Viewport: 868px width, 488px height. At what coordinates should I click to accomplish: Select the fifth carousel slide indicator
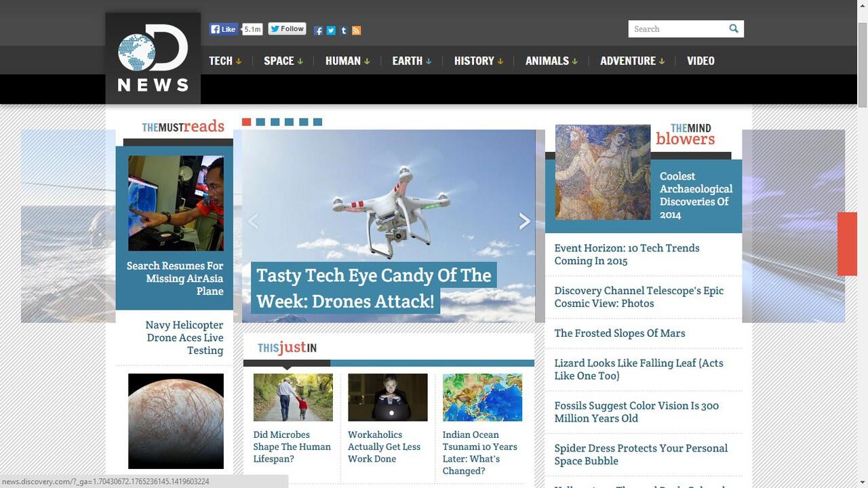point(303,122)
